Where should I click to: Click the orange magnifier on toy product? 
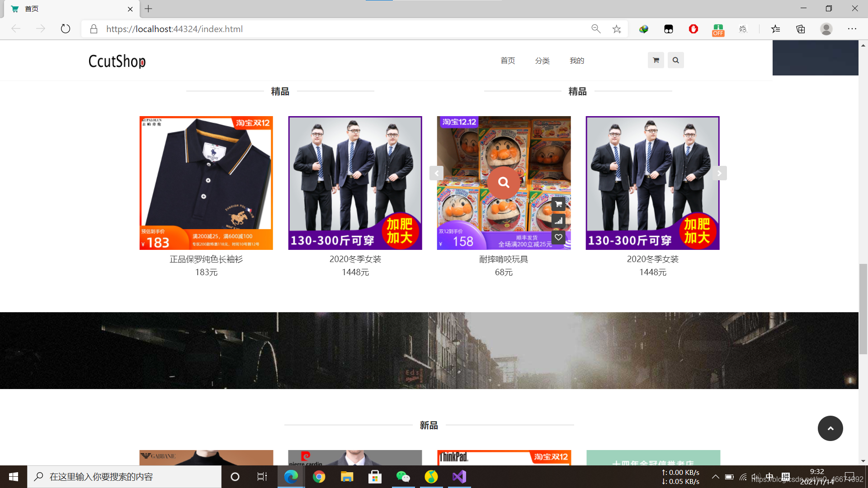tap(504, 182)
